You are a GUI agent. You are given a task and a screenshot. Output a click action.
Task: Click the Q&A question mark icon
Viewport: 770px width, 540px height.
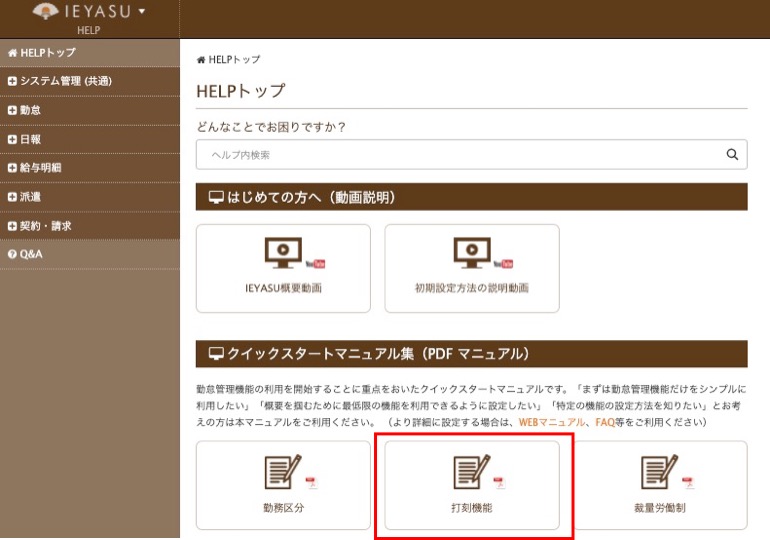click(12, 254)
